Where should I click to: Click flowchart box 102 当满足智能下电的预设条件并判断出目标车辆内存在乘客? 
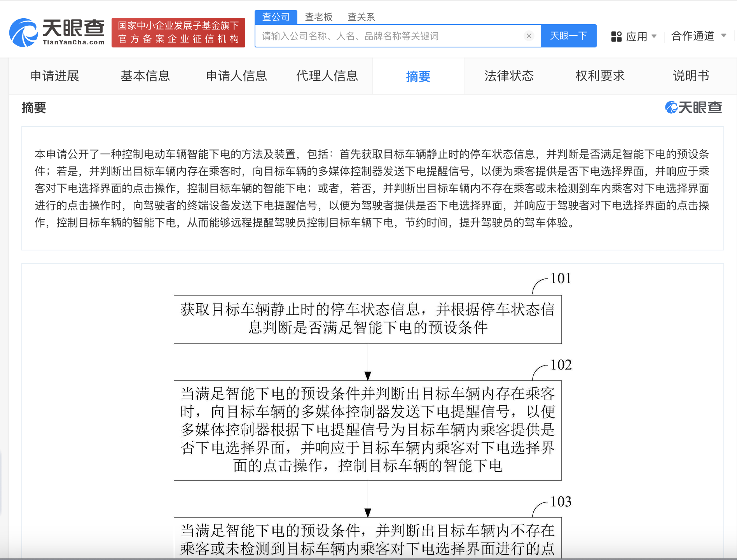coord(367,430)
